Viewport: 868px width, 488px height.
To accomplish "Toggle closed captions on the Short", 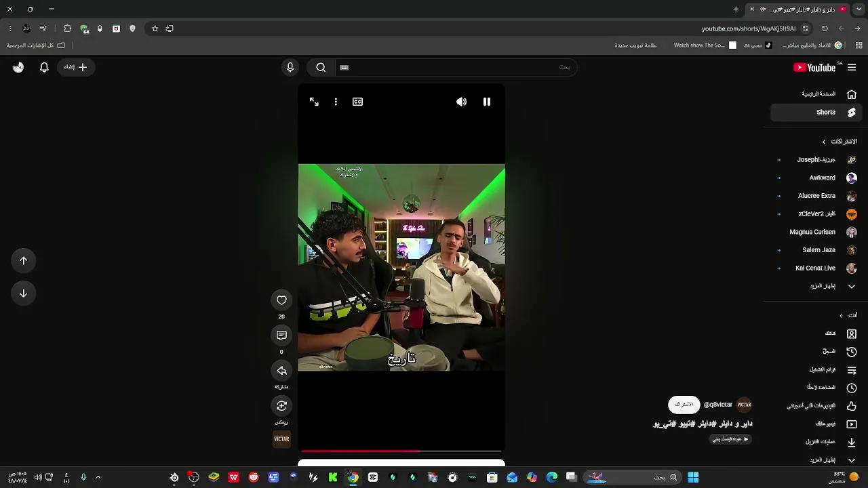I will pyautogui.click(x=357, y=102).
